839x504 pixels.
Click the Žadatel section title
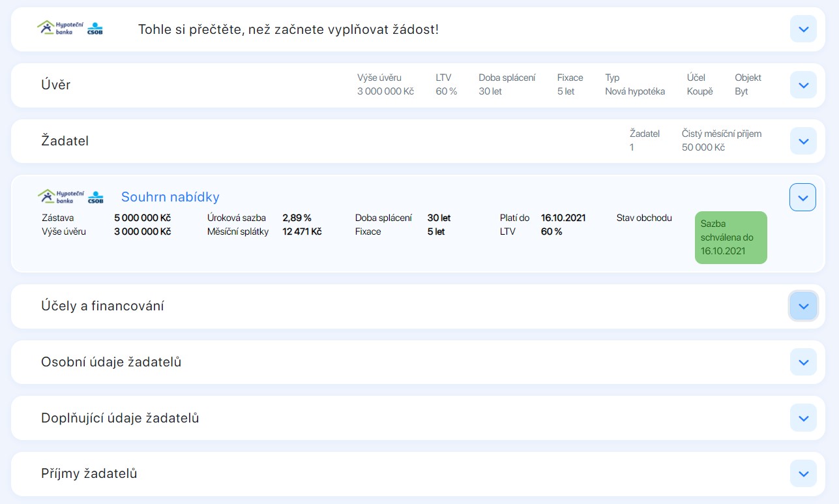click(x=65, y=141)
